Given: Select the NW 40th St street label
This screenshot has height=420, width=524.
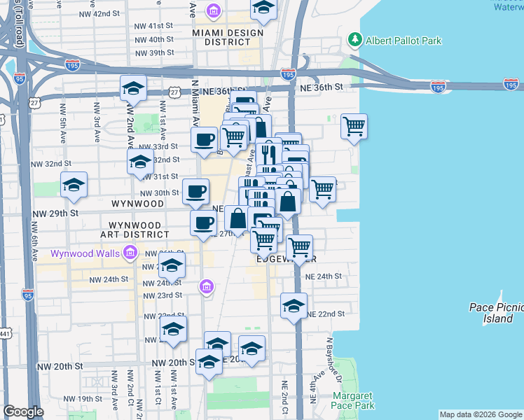Looking at the screenshot, I should (x=154, y=39).
